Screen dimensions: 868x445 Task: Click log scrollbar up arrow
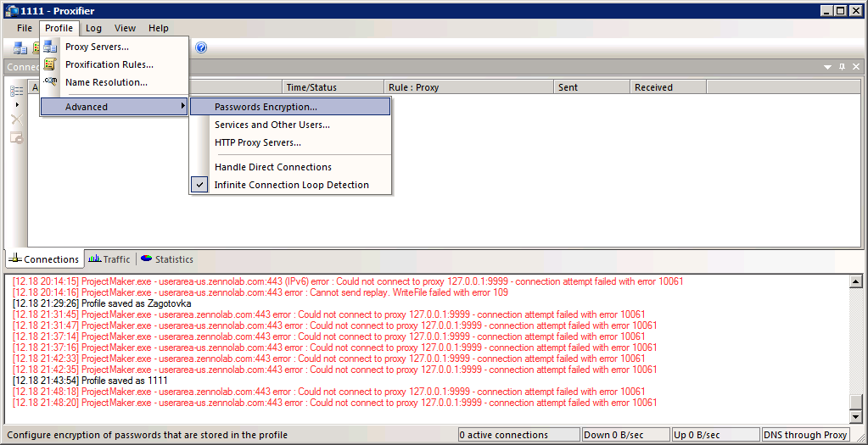coord(856,281)
